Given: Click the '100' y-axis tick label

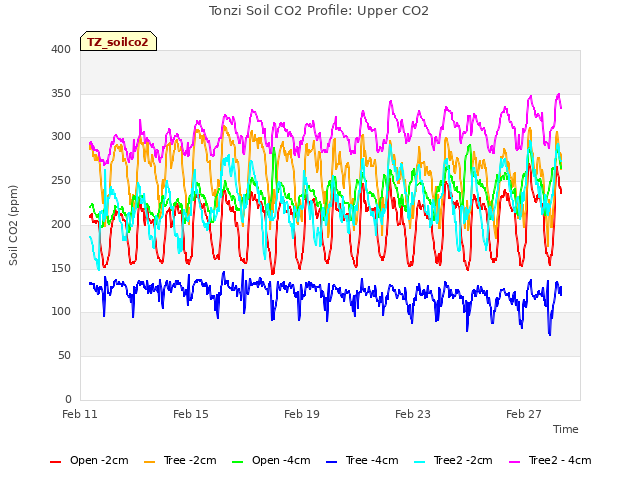Looking at the screenshot, I should click(x=61, y=311).
